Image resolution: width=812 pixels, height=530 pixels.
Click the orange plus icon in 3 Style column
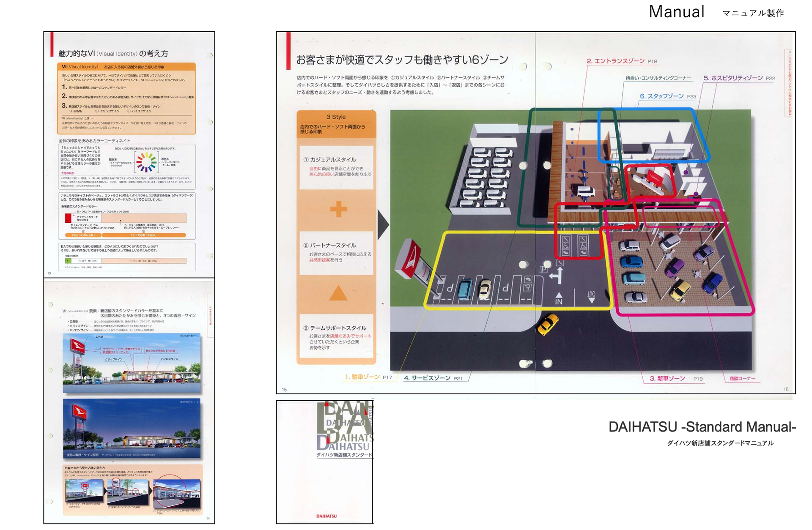pos(338,209)
